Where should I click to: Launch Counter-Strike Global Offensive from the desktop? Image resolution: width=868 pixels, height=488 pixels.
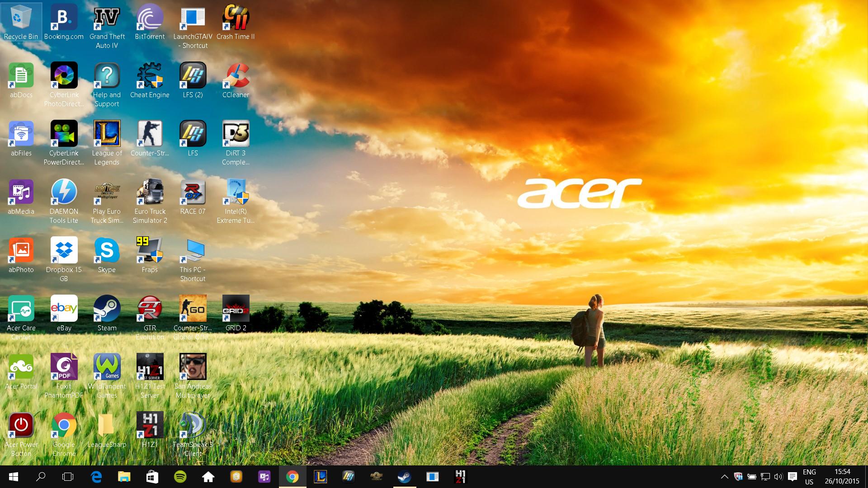click(193, 318)
